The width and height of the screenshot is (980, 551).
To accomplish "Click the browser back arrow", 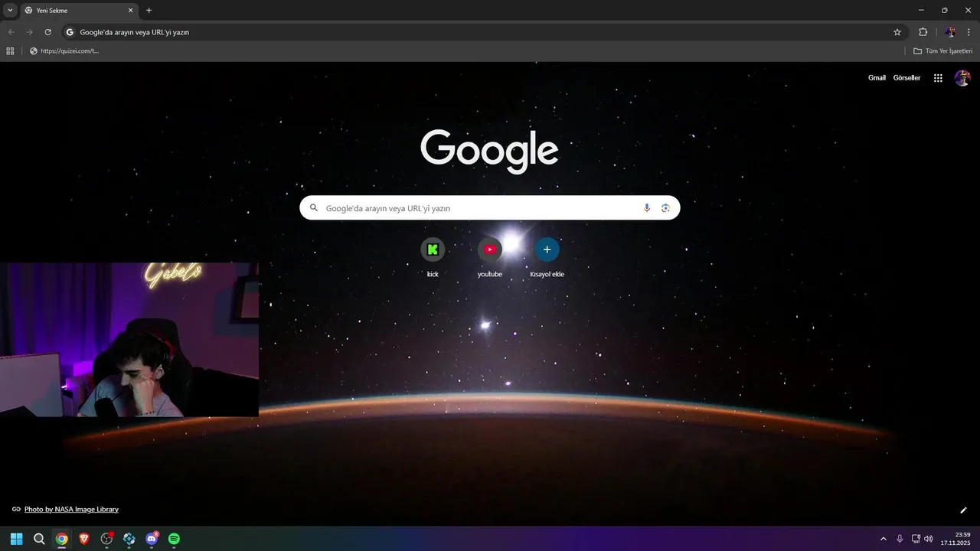I will point(11,32).
